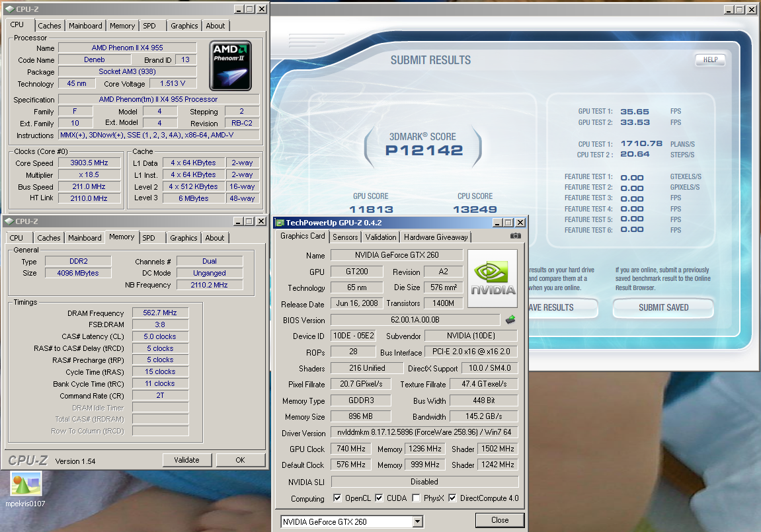The image size is (761, 532).
Task: Click the HT Link value 2110.0 MHz
Action: (x=89, y=198)
